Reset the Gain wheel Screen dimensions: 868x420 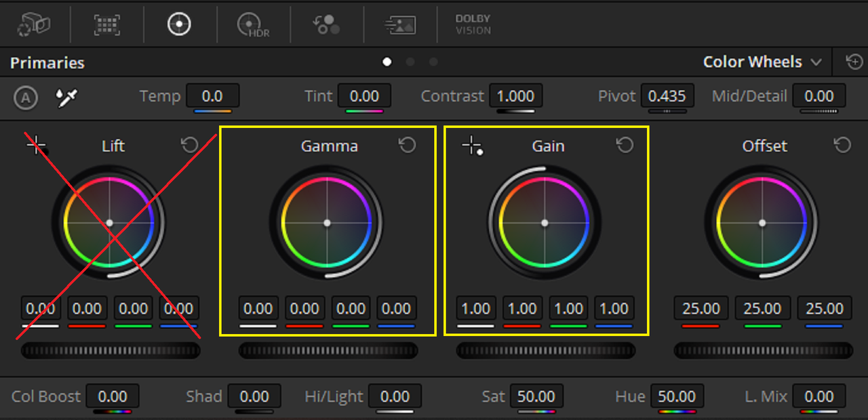click(x=625, y=145)
